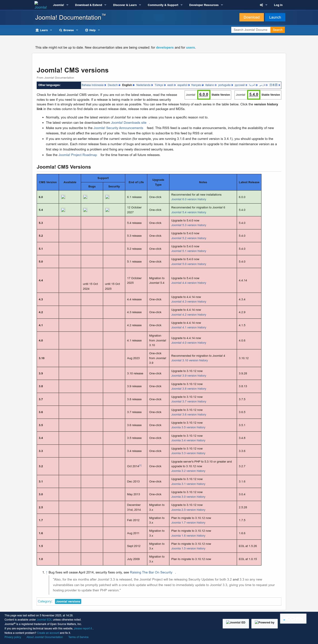This screenshot has height=644, width=318.
Task: Open the Joomla! 5.4 version history link
Action: point(189,212)
